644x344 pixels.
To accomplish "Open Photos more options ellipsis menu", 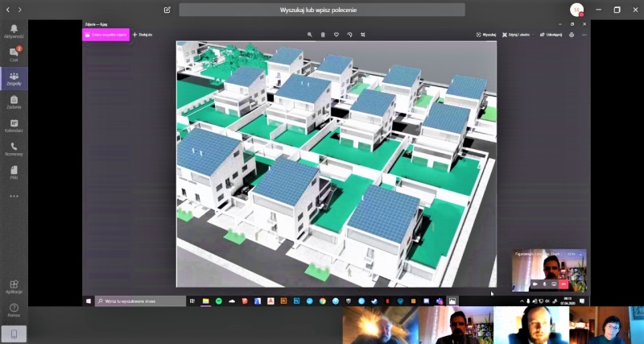I will point(584,35).
